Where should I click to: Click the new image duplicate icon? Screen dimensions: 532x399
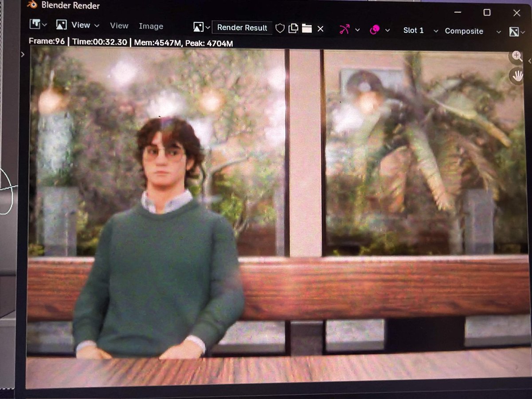[293, 28]
